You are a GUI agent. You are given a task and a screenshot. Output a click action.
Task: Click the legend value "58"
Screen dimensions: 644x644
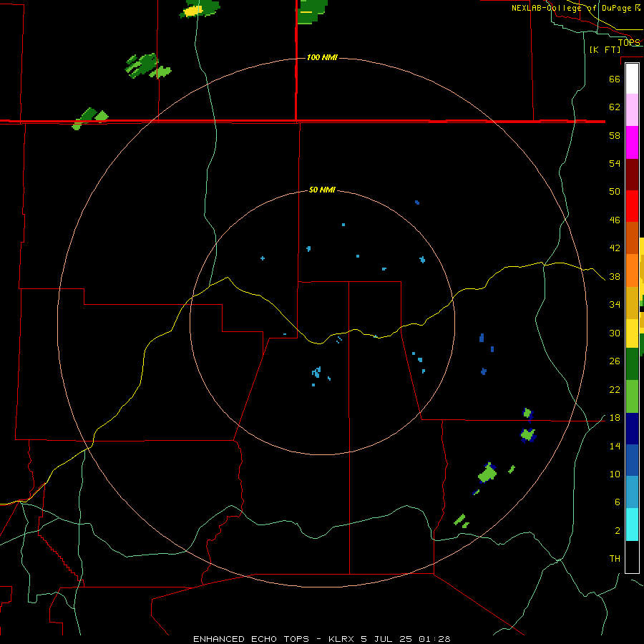tap(615, 135)
